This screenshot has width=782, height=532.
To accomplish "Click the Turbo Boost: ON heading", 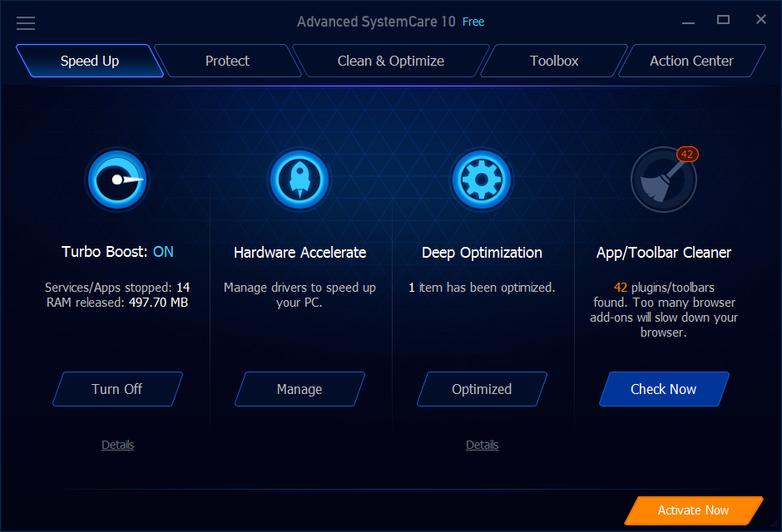I will pyautogui.click(x=117, y=252).
